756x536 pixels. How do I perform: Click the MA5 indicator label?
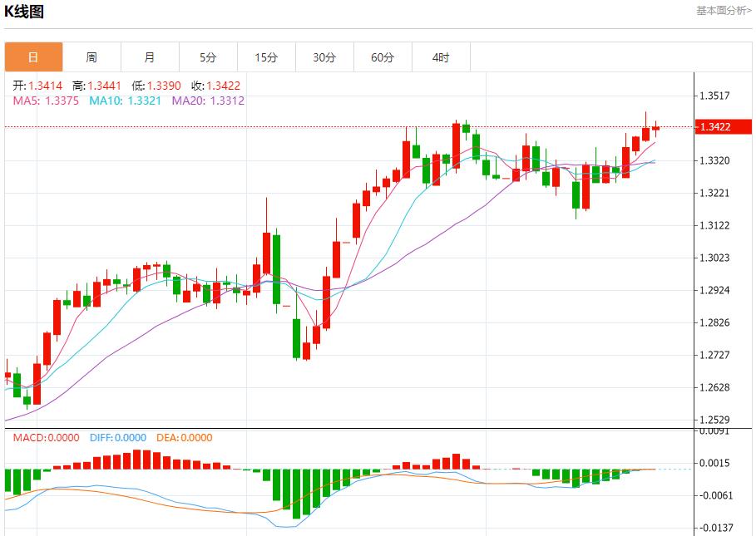tap(45, 101)
